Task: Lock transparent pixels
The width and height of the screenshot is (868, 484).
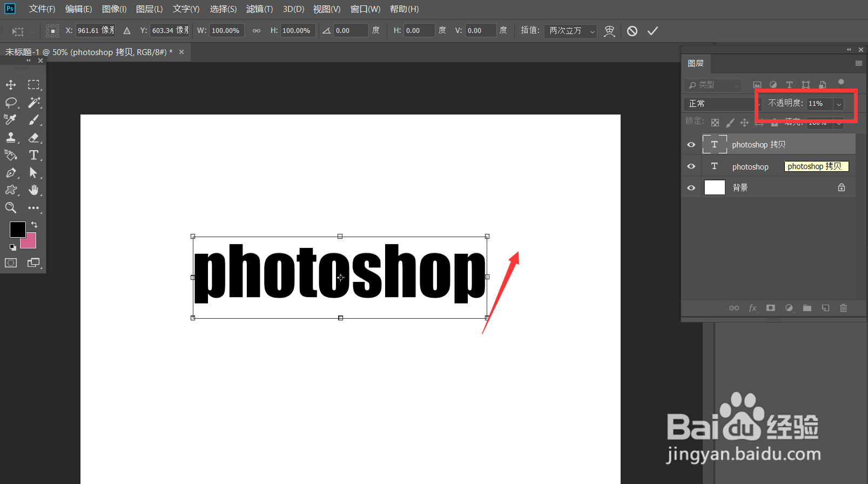Action: (715, 123)
